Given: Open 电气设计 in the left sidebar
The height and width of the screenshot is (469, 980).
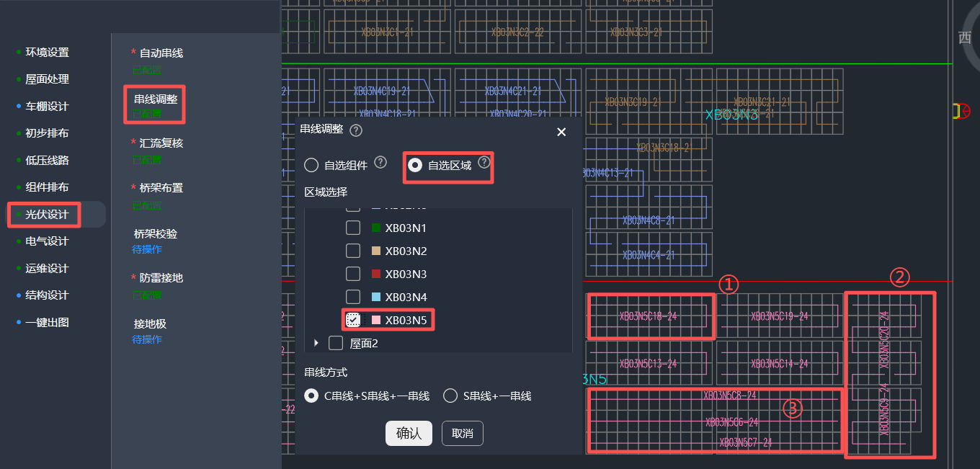Looking at the screenshot, I should (47, 241).
